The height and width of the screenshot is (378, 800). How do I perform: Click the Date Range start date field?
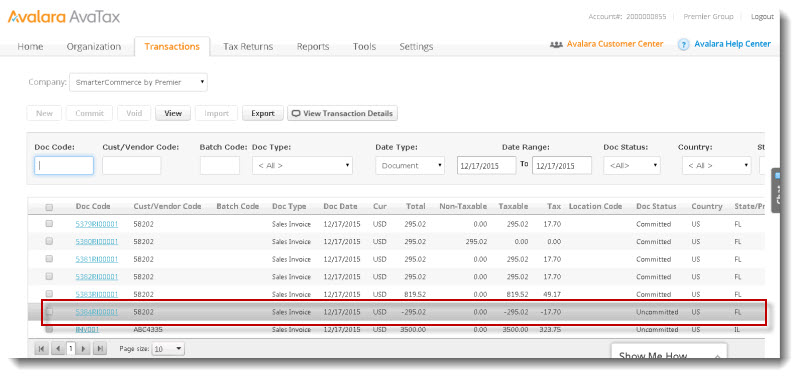(x=486, y=165)
